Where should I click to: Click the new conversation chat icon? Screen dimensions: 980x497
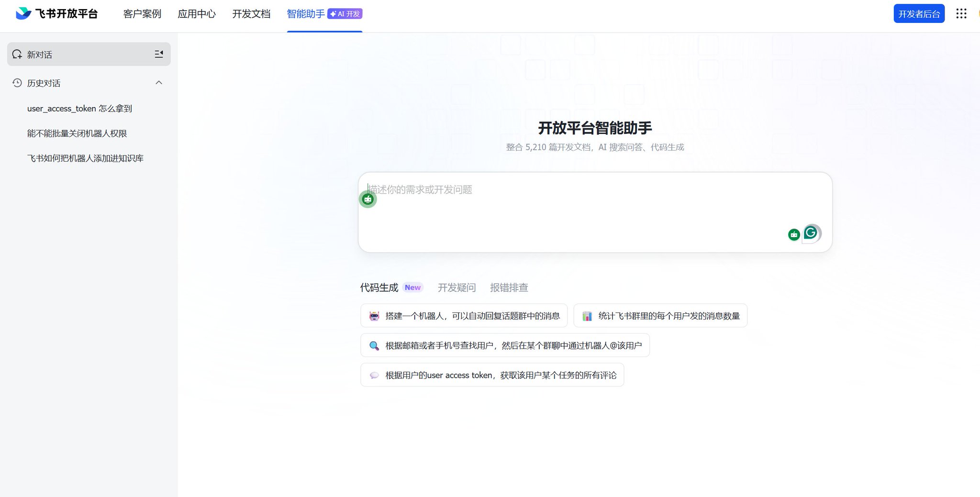point(17,54)
